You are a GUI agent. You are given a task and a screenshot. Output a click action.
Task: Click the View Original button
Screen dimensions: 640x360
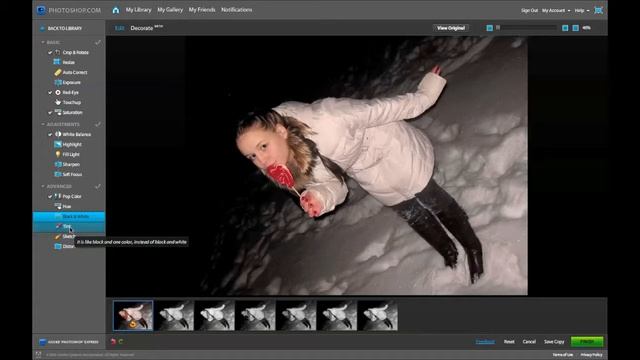451,28
